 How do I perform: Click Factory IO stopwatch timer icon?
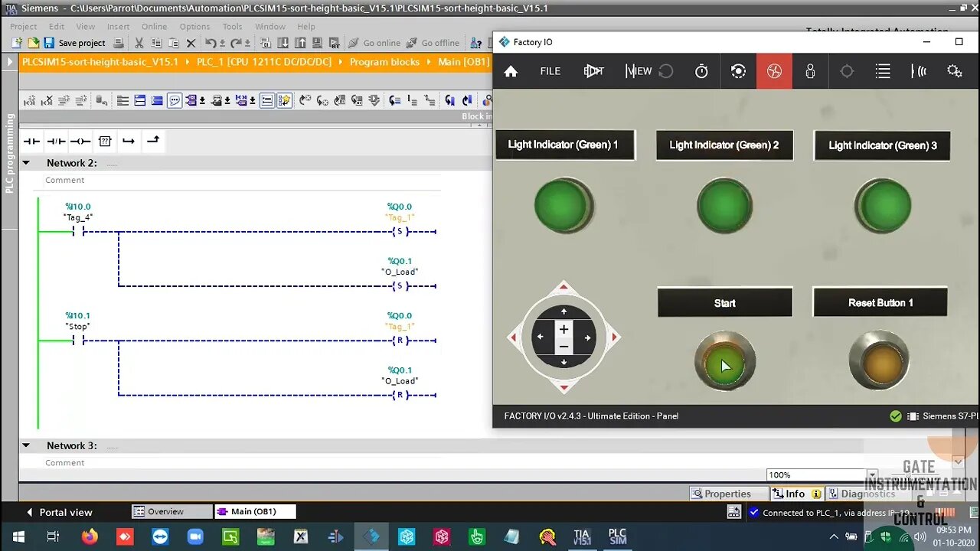(701, 71)
